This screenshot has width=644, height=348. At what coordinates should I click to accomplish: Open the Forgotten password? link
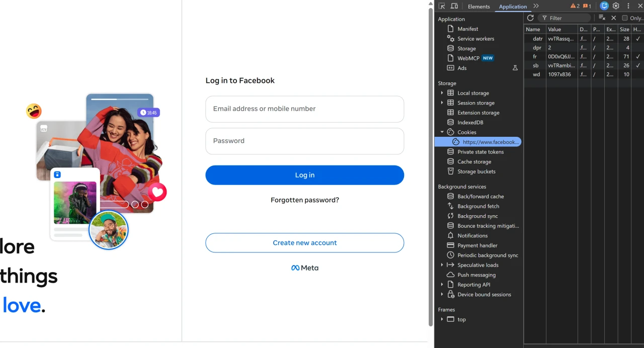(305, 200)
